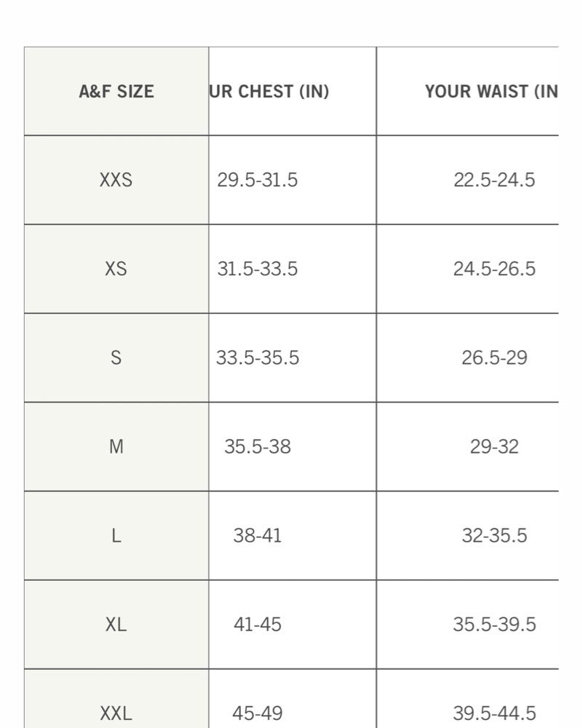Screen dimensions: 583x728
Task: Click the XL size cell
Action: click(x=116, y=625)
